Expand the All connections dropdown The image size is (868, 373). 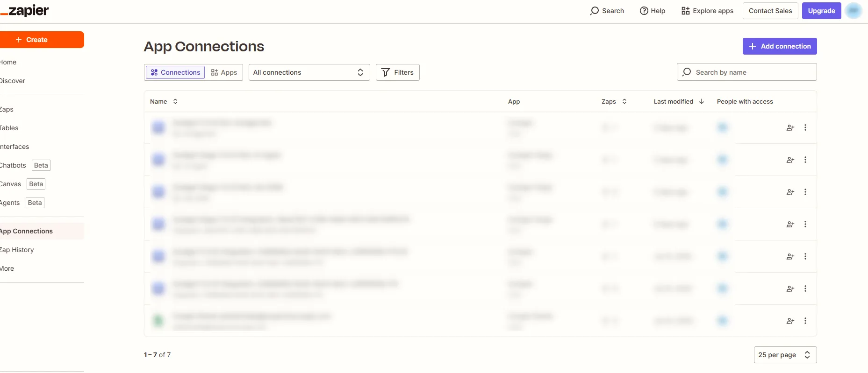pos(309,72)
